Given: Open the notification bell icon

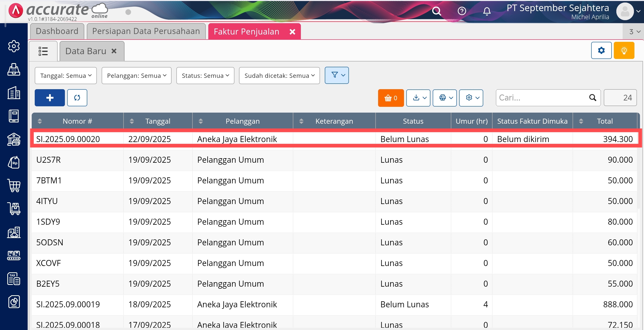Looking at the screenshot, I should 487,11.
